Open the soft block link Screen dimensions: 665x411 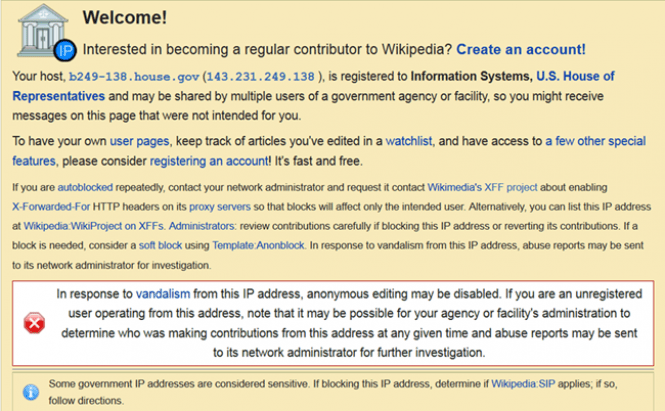160,245
